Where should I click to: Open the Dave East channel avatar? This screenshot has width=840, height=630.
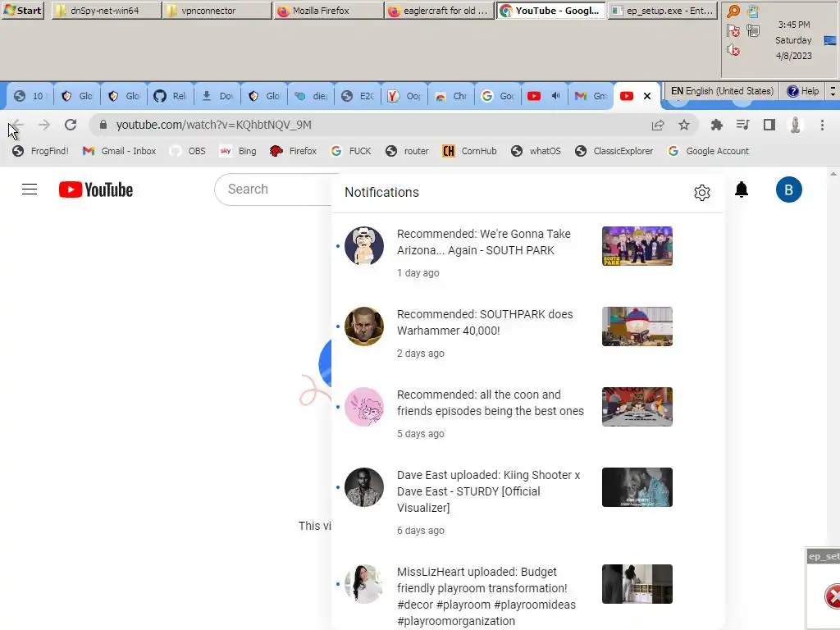coord(363,487)
